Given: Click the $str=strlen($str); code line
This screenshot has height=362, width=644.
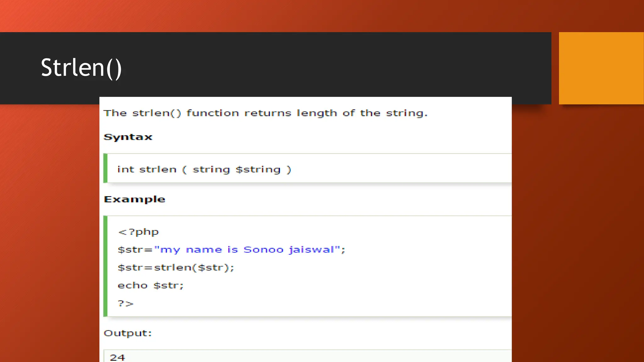Looking at the screenshot, I should pyautogui.click(x=176, y=268).
